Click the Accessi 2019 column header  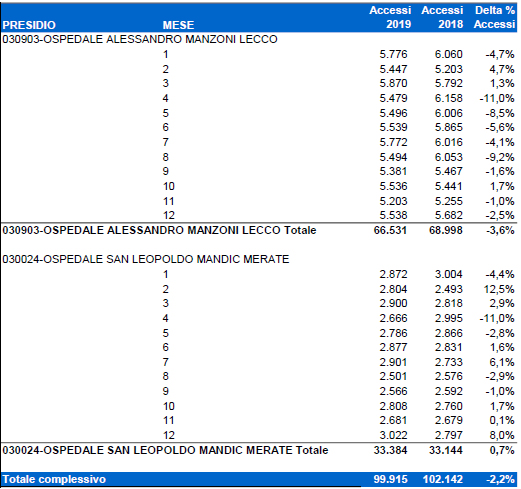(390, 17)
